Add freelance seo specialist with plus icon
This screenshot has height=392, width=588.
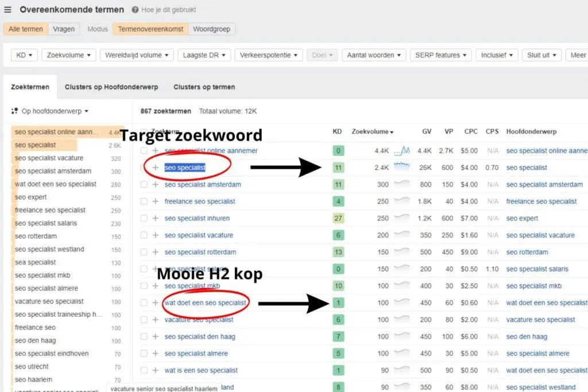[156, 201]
